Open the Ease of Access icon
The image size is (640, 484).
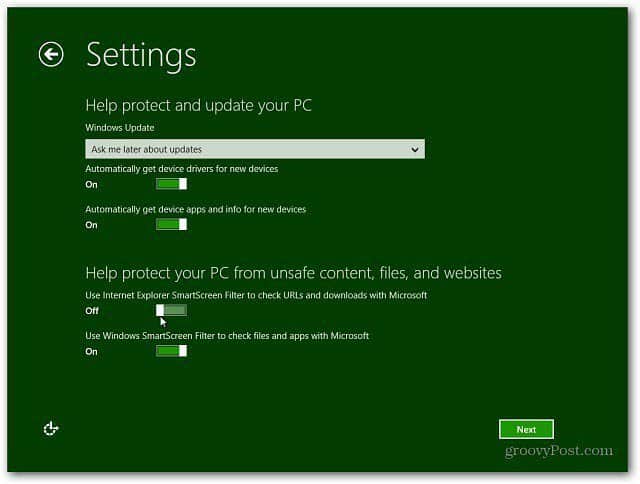pos(51,429)
